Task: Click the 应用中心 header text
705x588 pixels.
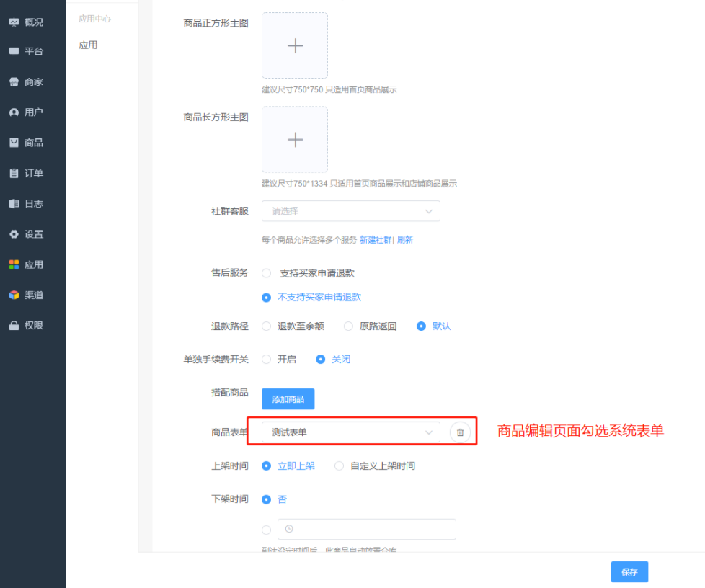Action: pyautogui.click(x=94, y=19)
